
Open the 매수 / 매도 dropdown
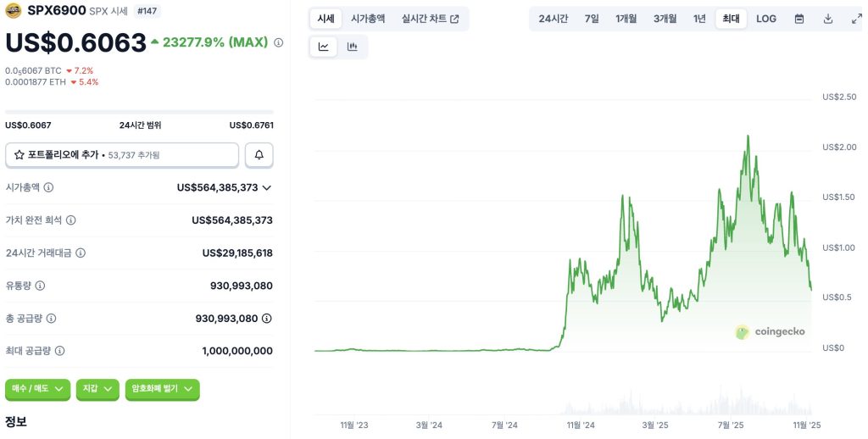click(38, 389)
